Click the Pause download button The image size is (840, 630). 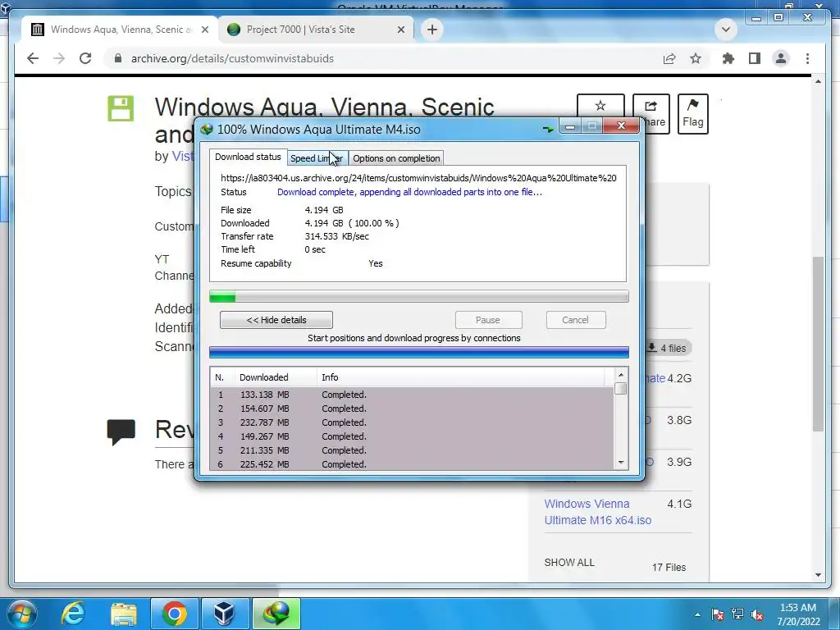tap(488, 320)
